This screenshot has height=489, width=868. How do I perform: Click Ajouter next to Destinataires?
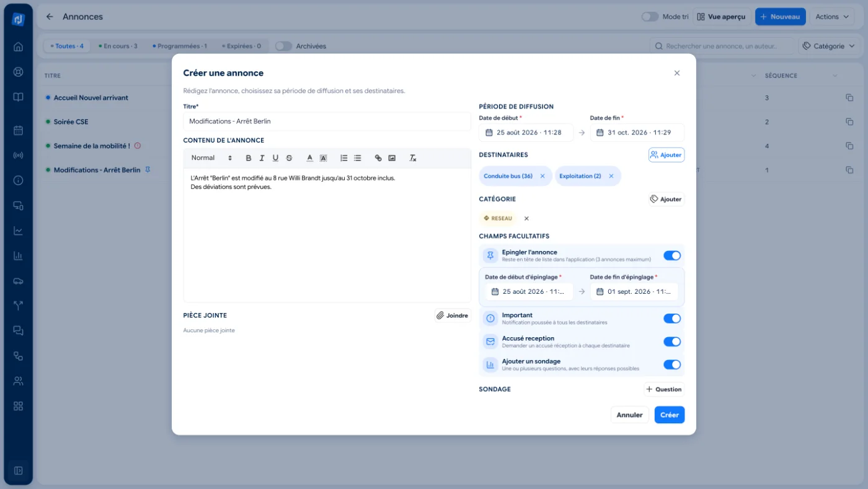pyautogui.click(x=666, y=155)
